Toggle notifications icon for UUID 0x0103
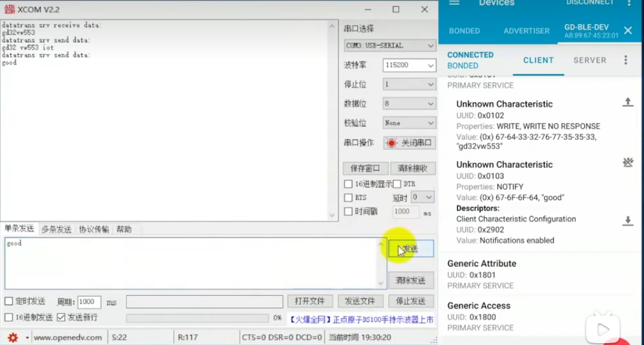644x345 pixels. point(628,163)
